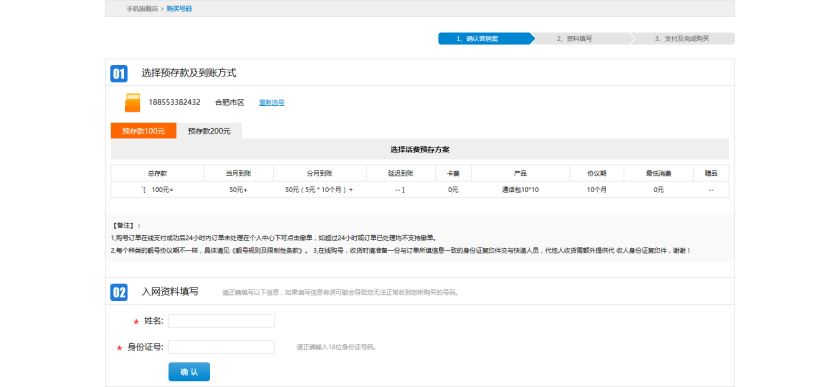Click the 购买号码 breadcrumb
Image resolution: width=840 pixels, height=387 pixels.
(179, 9)
